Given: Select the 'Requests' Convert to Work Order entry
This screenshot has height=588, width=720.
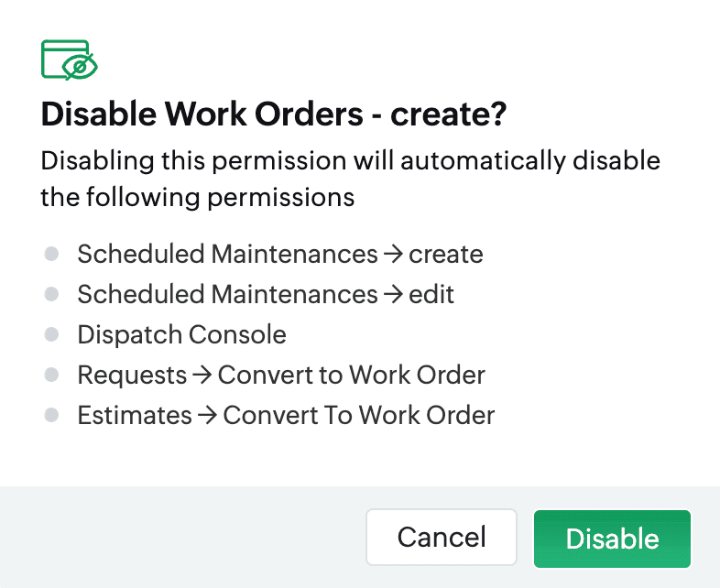Looking at the screenshot, I should (281, 375).
